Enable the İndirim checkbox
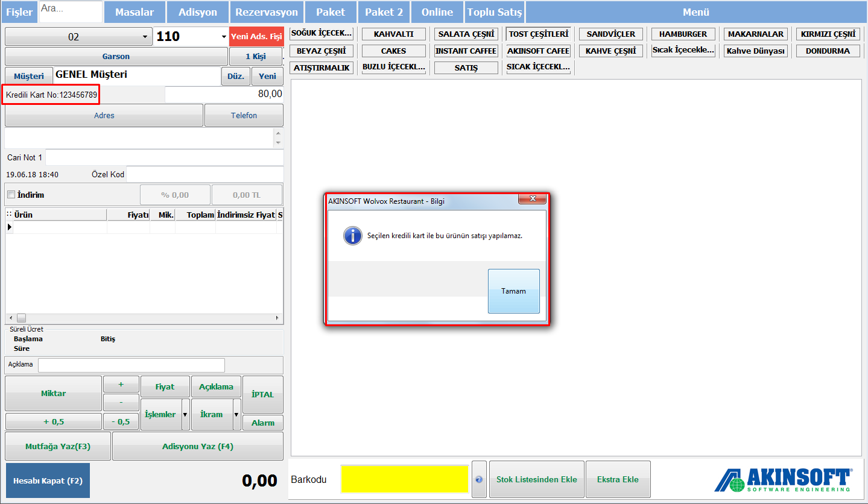The width and height of the screenshot is (868, 504). click(11, 195)
